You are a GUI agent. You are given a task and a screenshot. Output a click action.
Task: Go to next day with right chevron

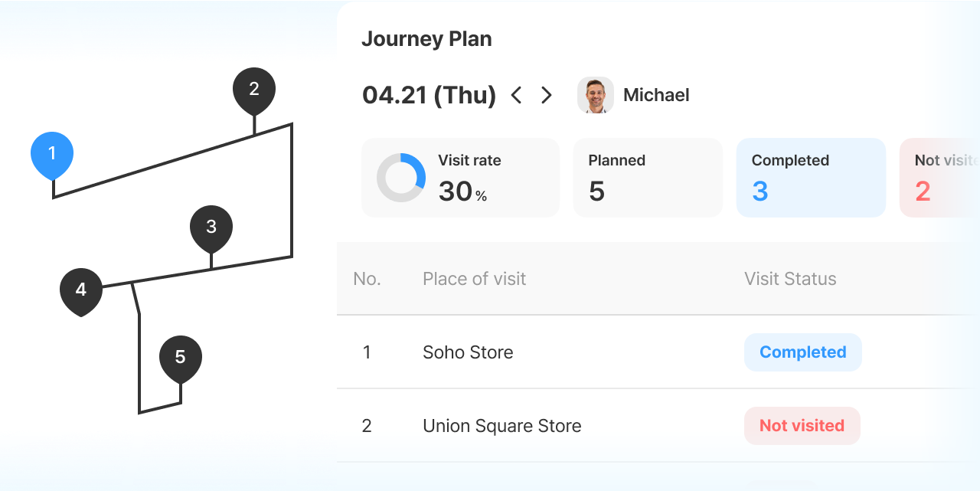pos(546,95)
